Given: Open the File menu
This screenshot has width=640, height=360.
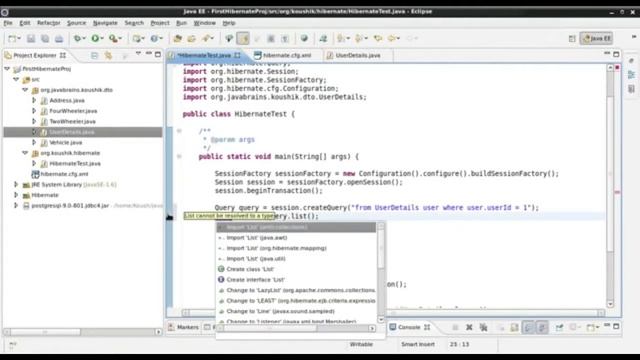Looking at the screenshot, I should coord(8,23).
